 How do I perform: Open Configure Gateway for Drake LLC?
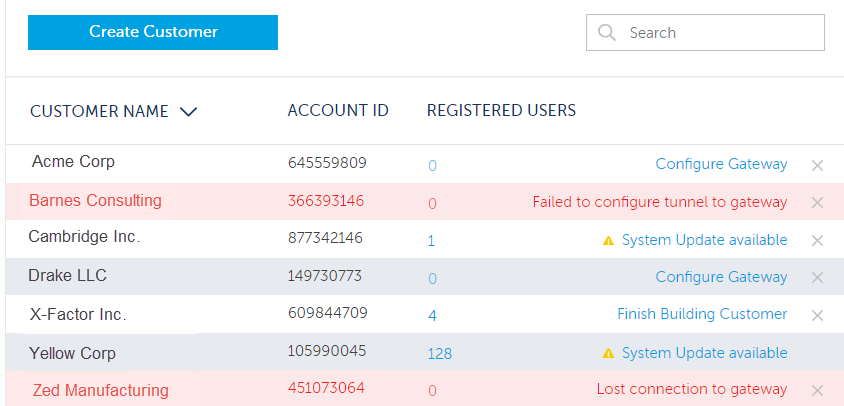[x=721, y=277]
